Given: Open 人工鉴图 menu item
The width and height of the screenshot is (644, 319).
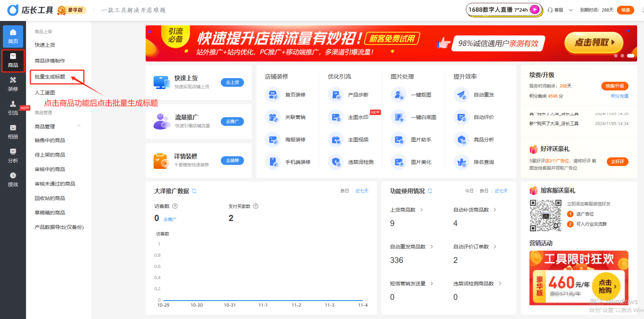Looking at the screenshot, I should point(45,93).
